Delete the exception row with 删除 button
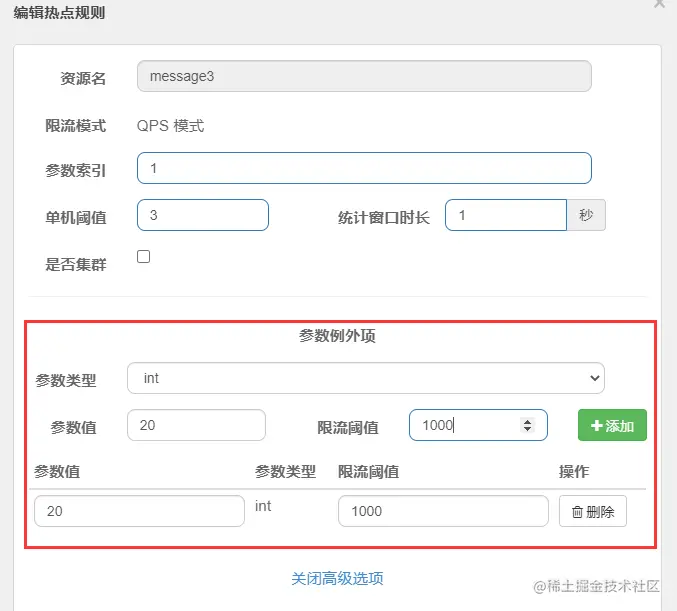Viewport: 677px width, 611px height. coord(593,511)
